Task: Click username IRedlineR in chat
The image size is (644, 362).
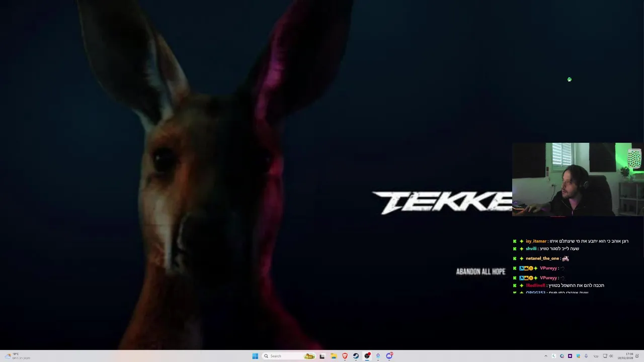Action: 535,286
